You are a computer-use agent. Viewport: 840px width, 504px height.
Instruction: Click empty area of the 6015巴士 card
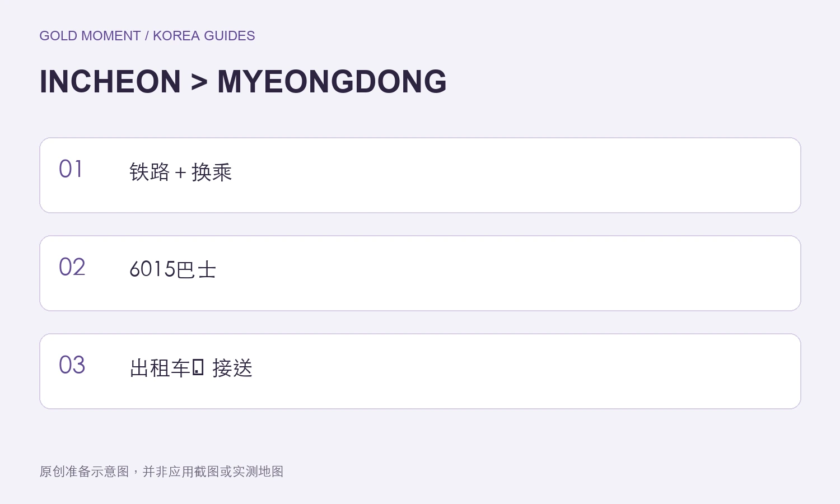[x=504, y=273]
